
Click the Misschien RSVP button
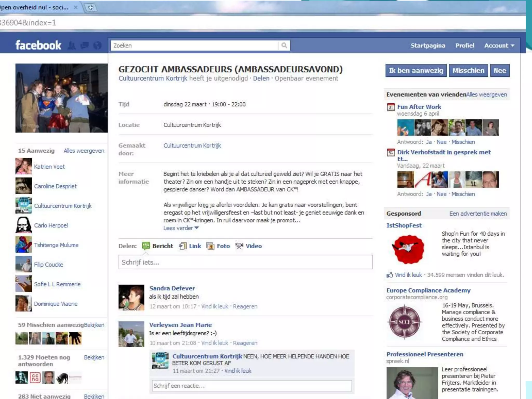tap(468, 70)
